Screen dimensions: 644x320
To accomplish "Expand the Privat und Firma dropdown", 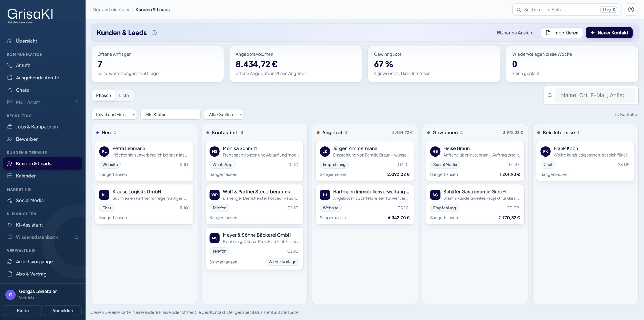I will pos(114,114).
